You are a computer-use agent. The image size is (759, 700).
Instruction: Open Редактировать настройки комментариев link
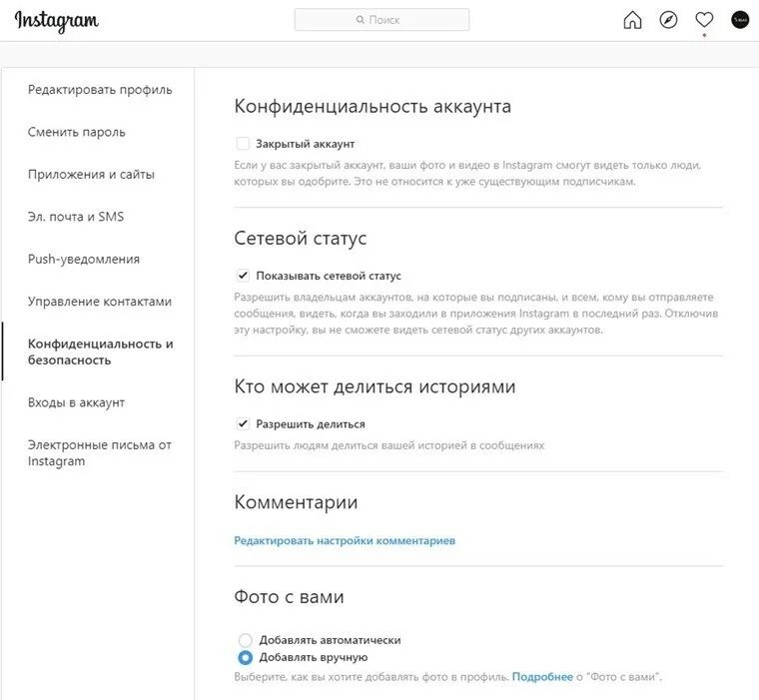coord(345,540)
